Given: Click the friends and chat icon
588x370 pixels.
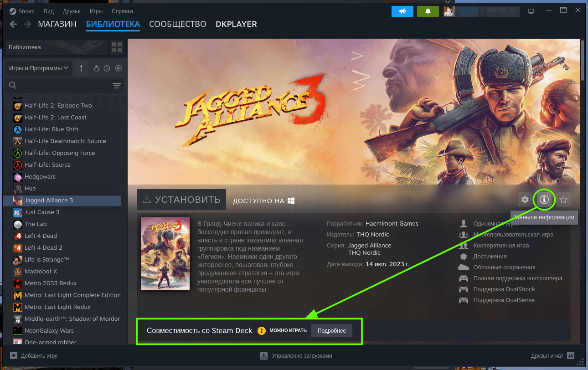Looking at the screenshot, I should 571,355.
